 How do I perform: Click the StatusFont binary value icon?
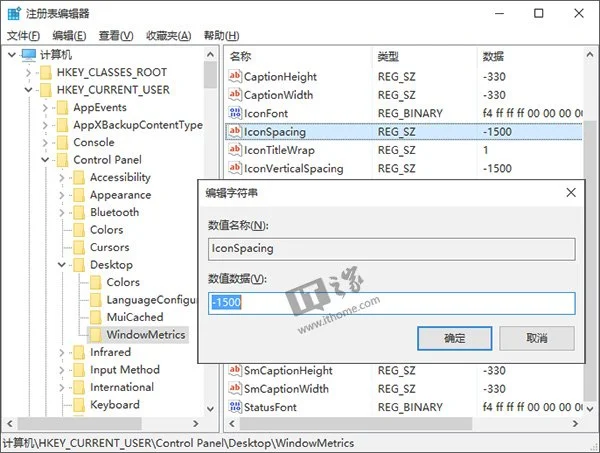236,407
